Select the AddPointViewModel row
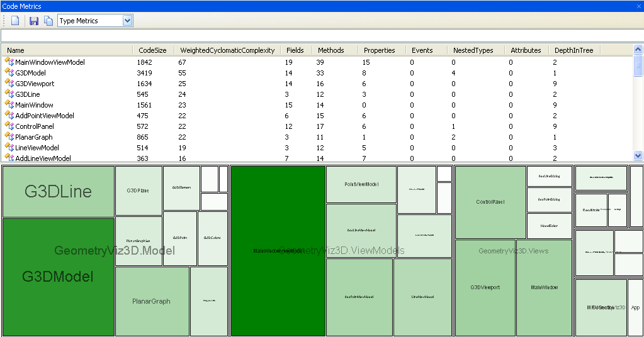The width and height of the screenshot is (644, 337). point(44,116)
